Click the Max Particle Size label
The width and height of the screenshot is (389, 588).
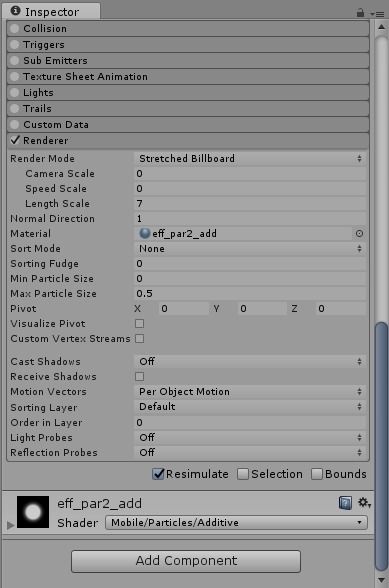53,294
